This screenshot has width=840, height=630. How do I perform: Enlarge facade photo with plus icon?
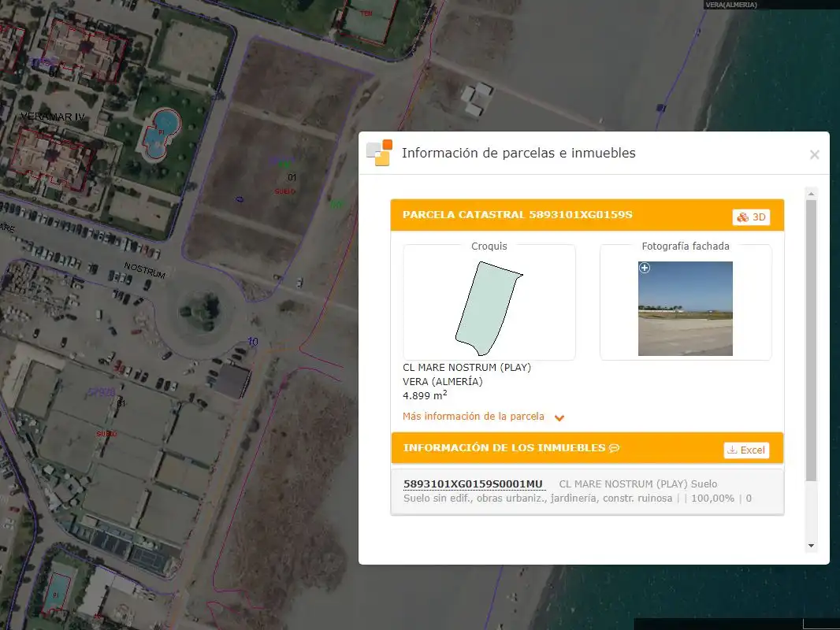click(x=645, y=268)
